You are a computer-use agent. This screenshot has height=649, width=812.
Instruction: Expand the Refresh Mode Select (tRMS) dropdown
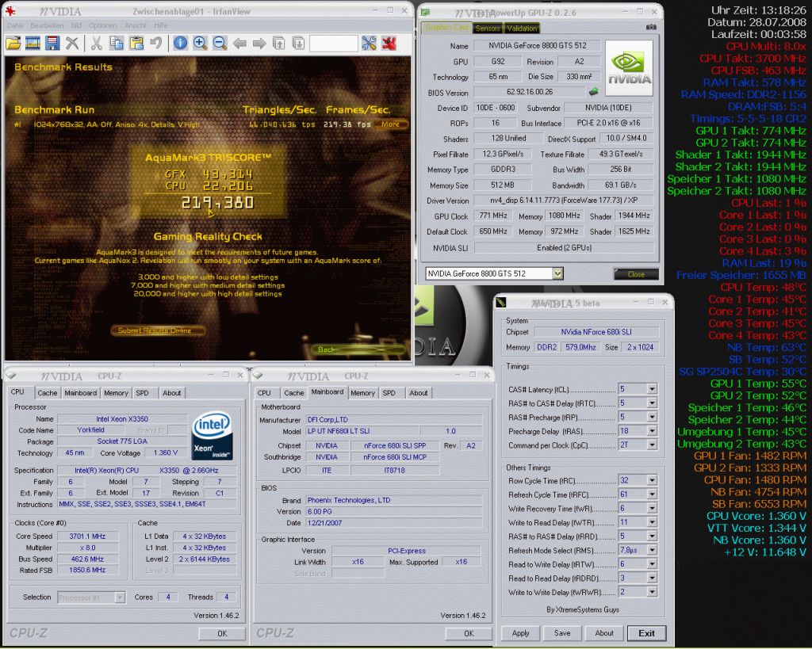click(652, 550)
